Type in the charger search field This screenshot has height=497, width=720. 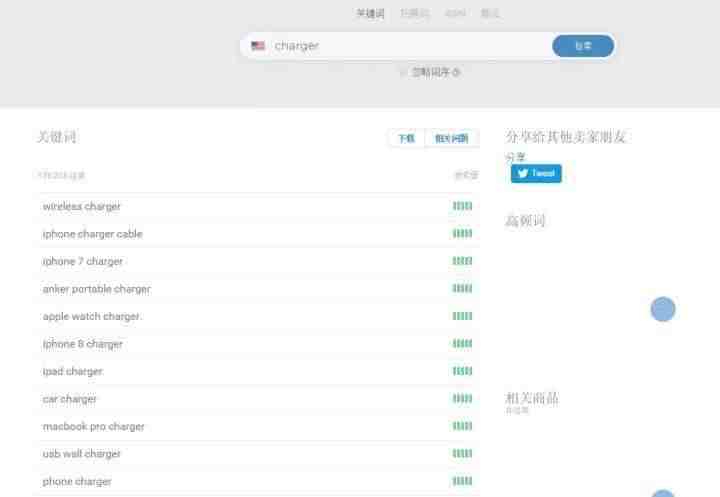coord(400,46)
